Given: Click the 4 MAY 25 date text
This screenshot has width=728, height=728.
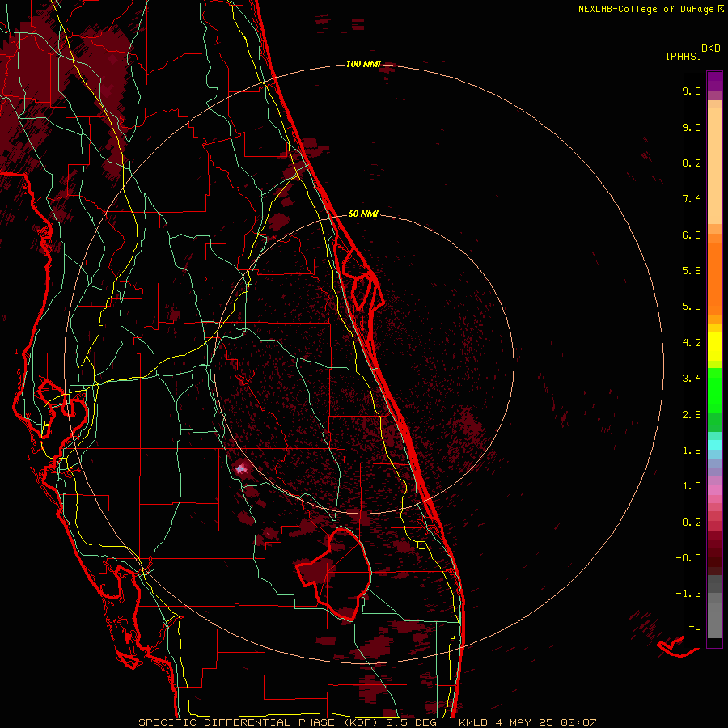Looking at the screenshot, I should pos(524,722).
